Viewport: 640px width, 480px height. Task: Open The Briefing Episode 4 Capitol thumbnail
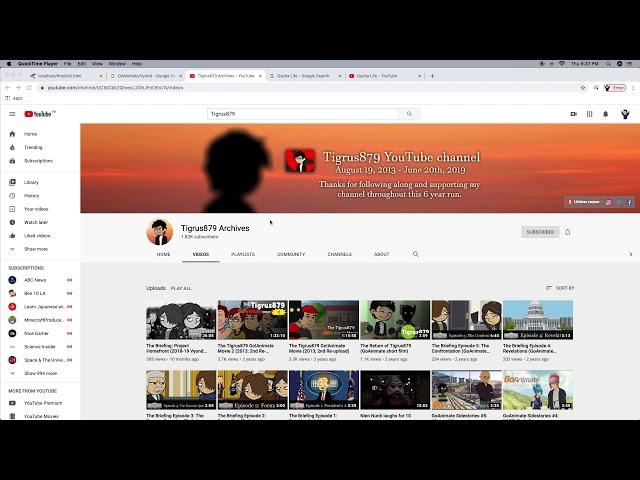tap(538, 320)
